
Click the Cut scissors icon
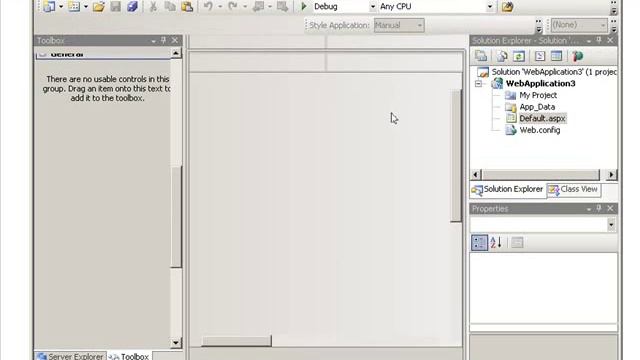point(153,7)
